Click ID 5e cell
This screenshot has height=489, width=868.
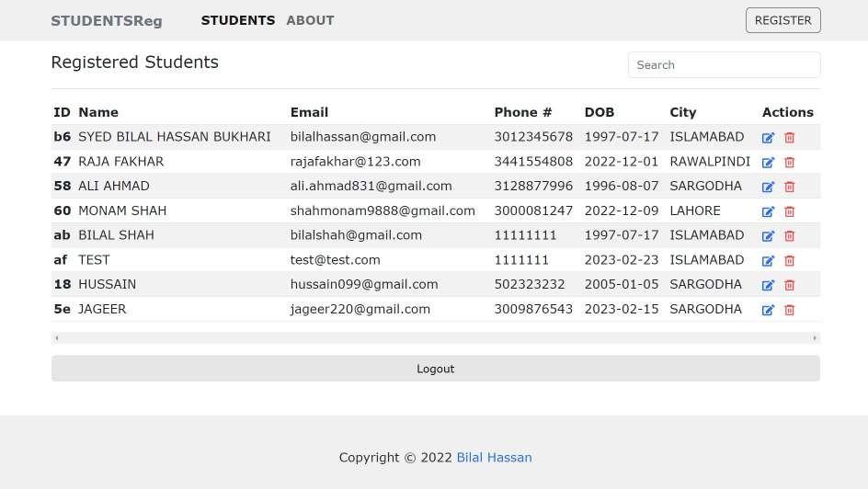(62, 309)
